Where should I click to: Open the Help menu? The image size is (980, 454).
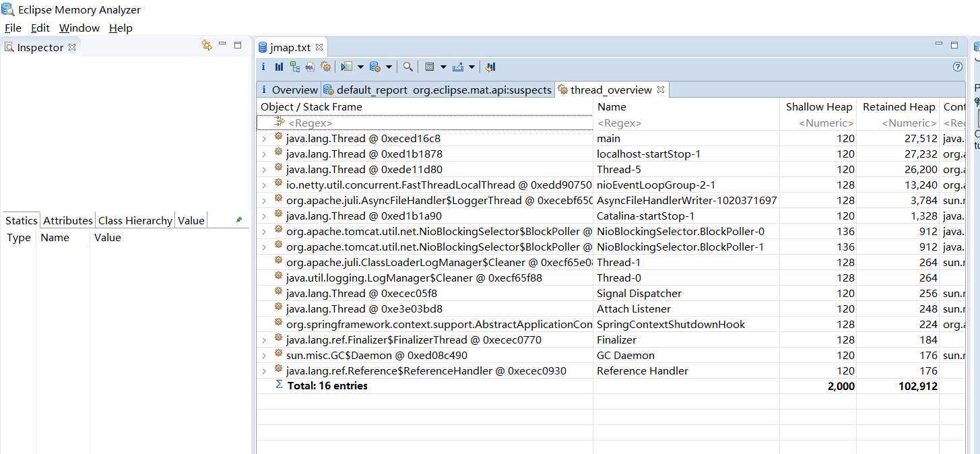pyautogui.click(x=121, y=28)
